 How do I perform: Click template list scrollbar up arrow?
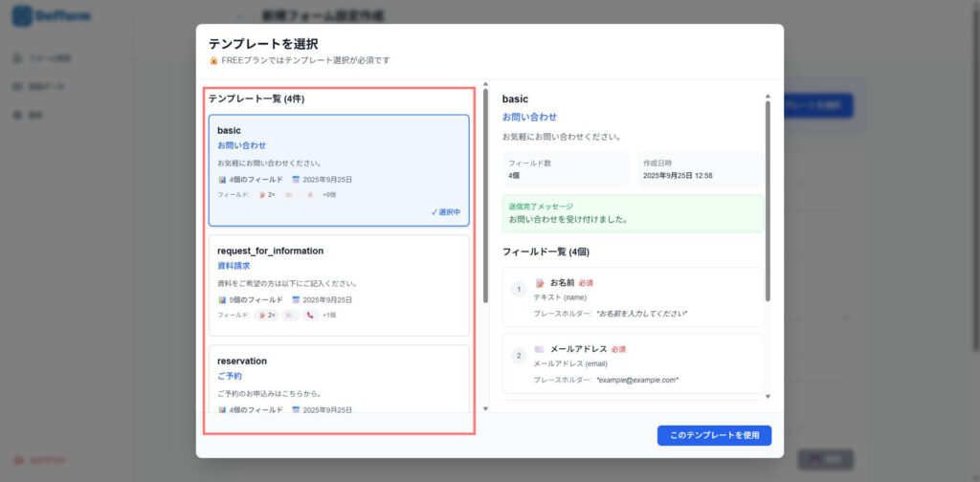tap(485, 86)
